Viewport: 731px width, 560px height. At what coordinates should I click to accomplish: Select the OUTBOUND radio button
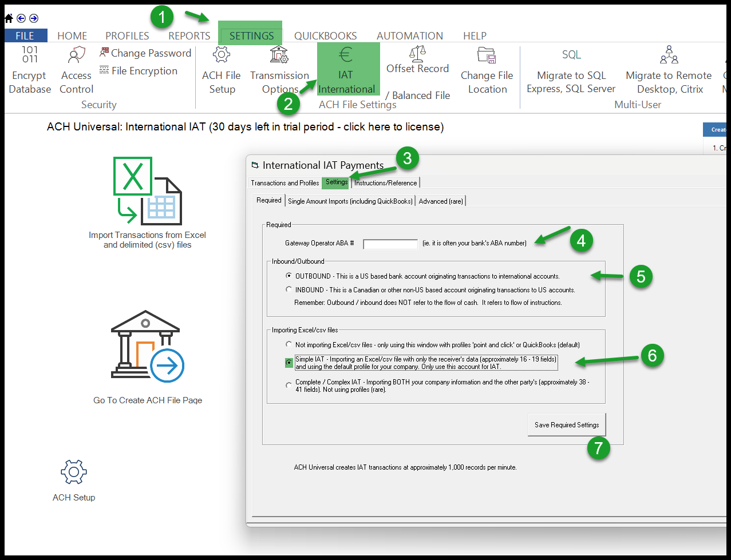click(x=289, y=276)
